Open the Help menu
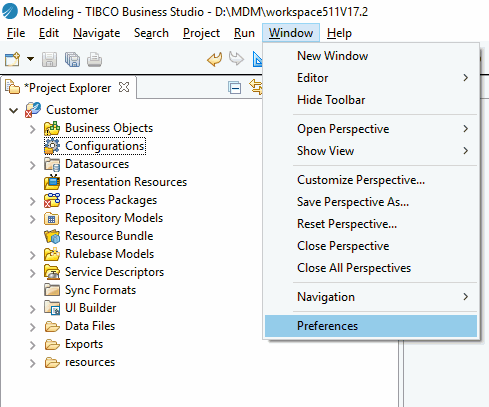 point(339,33)
